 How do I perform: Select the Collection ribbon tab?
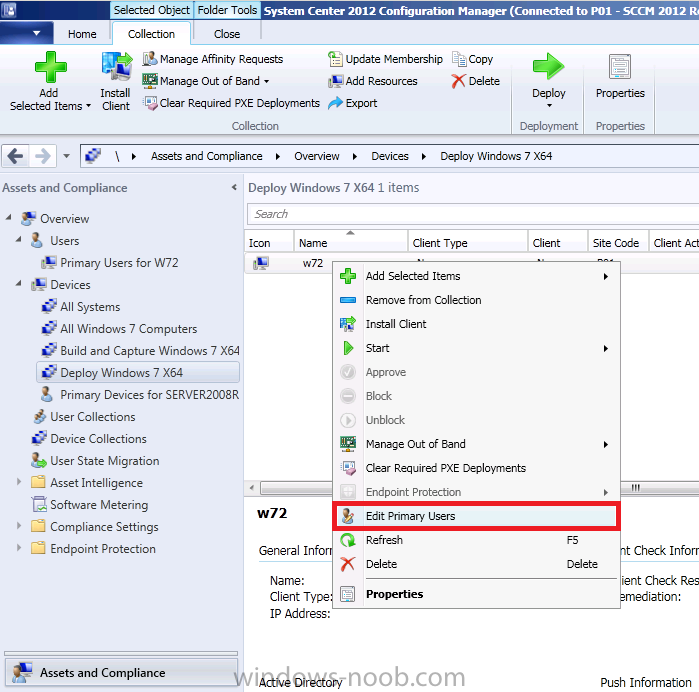pos(151,34)
